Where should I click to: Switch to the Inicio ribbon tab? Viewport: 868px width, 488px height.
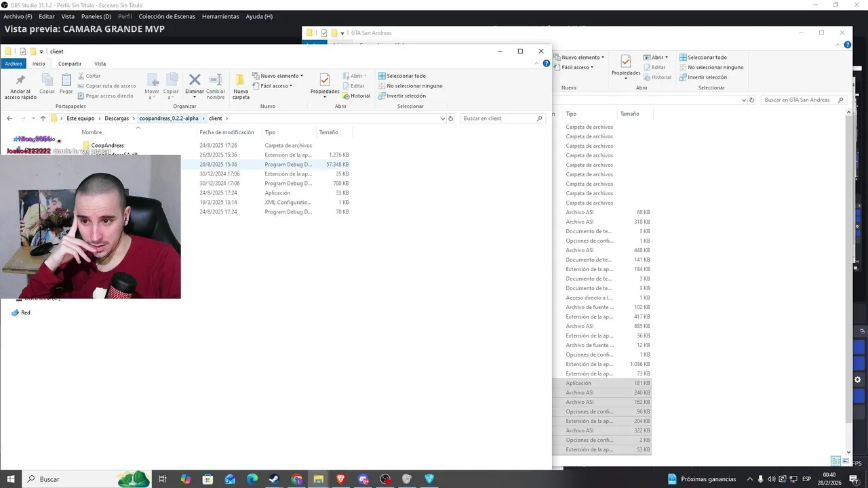[x=39, y=64]
